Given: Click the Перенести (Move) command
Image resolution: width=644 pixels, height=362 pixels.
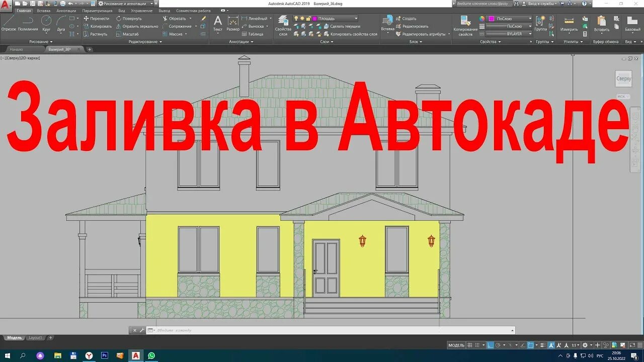Looking at the screenshot, I should tap(98, 18).
